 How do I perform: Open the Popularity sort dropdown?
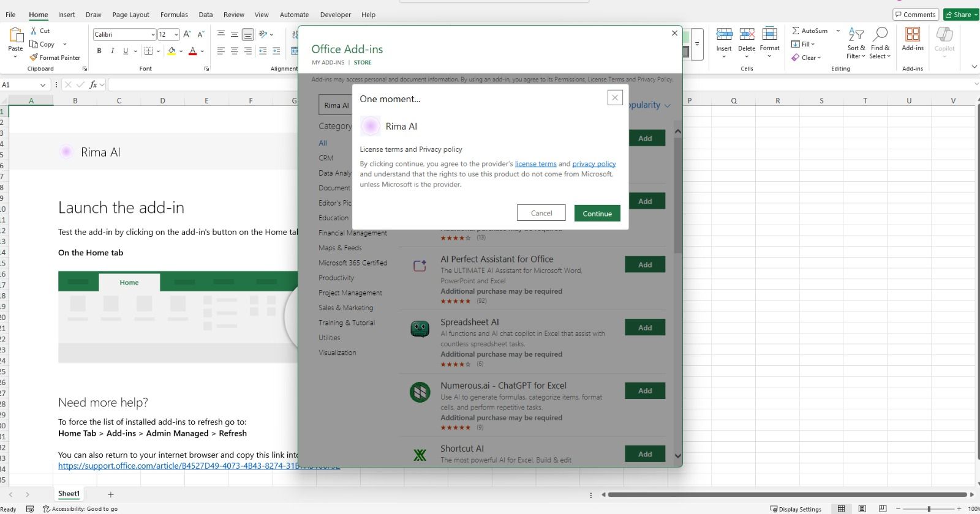(650, 105)
